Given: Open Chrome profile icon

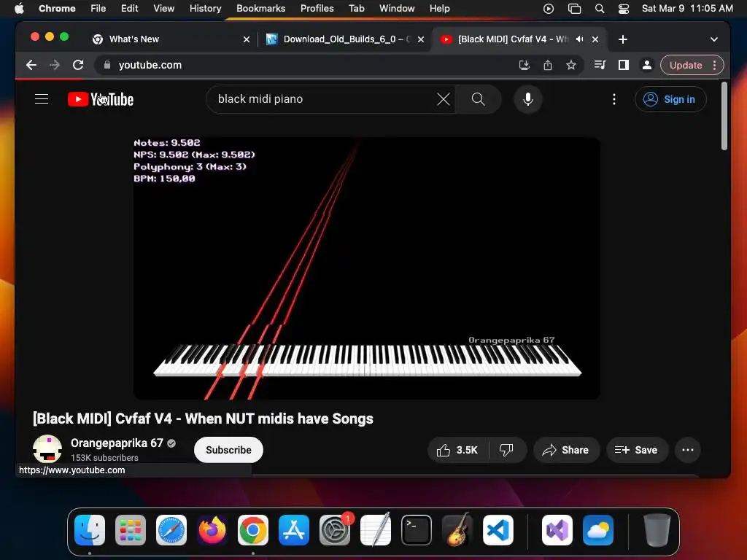Looking at the screenshot, I should [x=646, y=65].
